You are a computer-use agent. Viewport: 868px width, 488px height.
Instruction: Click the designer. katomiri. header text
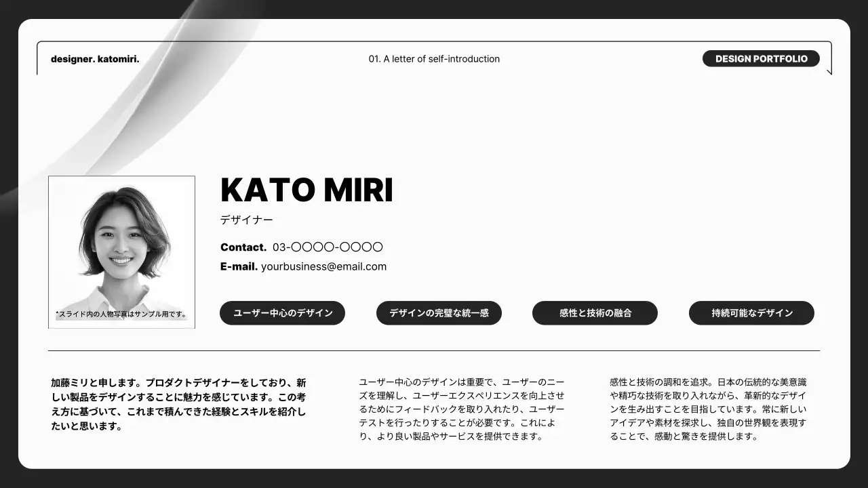(x=95, y=59)
